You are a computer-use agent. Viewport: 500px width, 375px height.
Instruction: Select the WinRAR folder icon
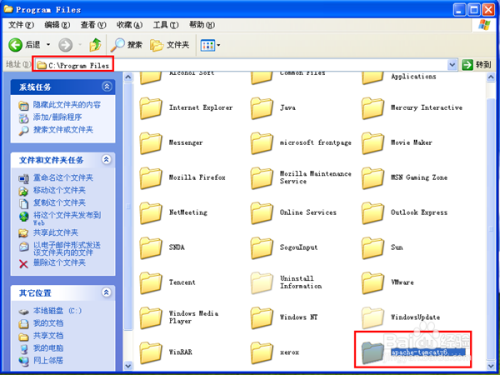pos(151,353)
